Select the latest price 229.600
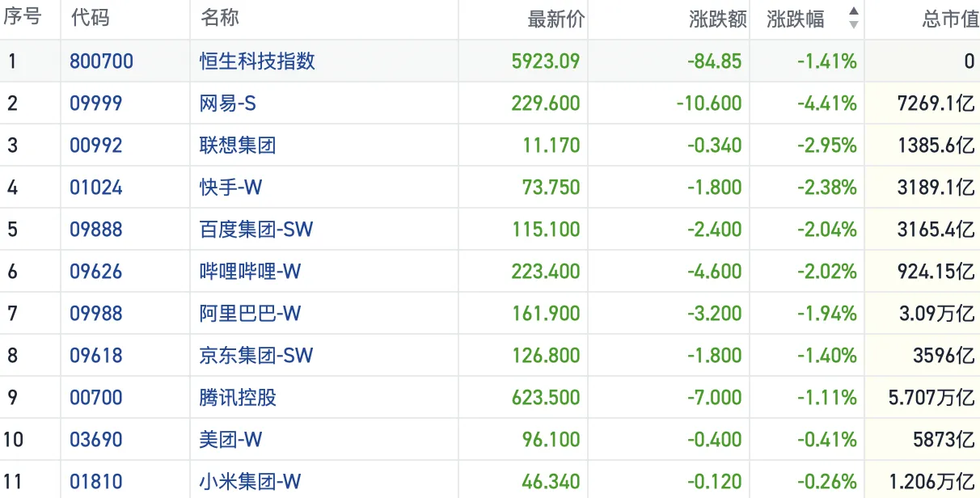Image resolution: width=980 pixels, height=498 pixels. coord(546,103)
